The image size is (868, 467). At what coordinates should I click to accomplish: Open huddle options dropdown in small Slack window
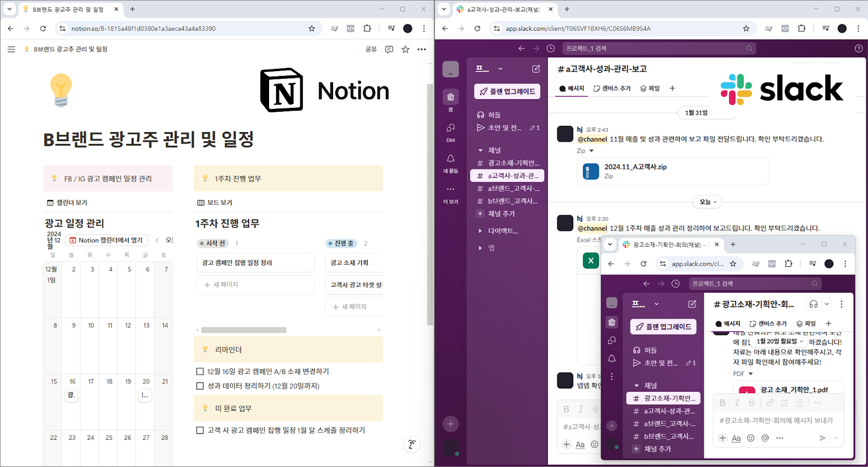(x=826, y=304)
